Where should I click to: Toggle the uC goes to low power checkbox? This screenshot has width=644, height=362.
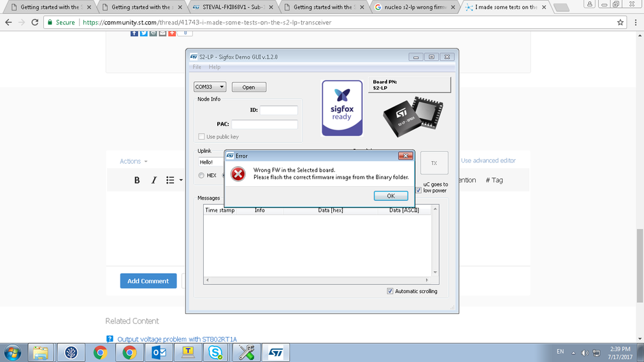coord(418,190)
